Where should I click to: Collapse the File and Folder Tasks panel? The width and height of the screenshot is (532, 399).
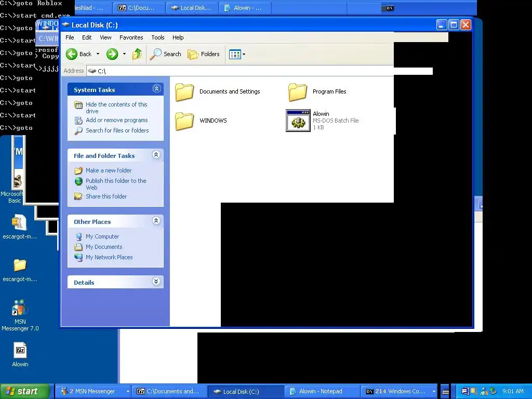tap(156, 155)
